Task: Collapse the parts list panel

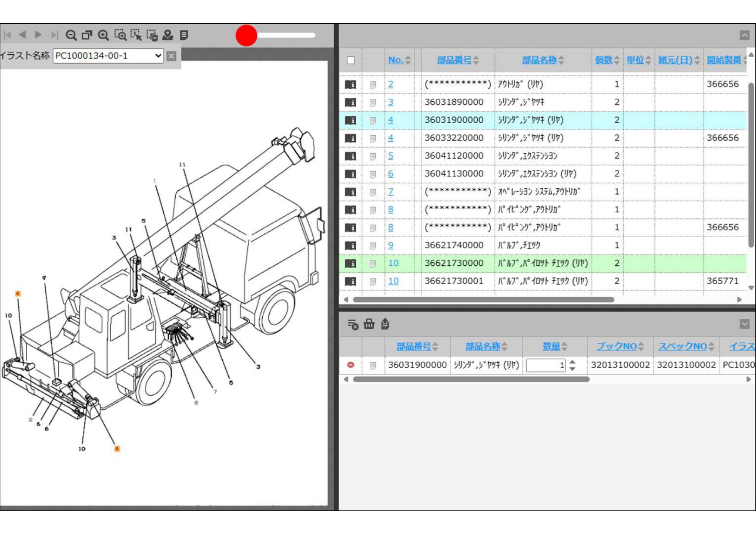Action: pos(744,35)
